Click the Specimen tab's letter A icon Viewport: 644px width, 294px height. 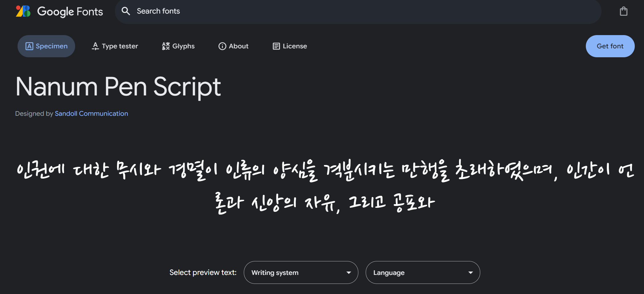pos(29,46)
